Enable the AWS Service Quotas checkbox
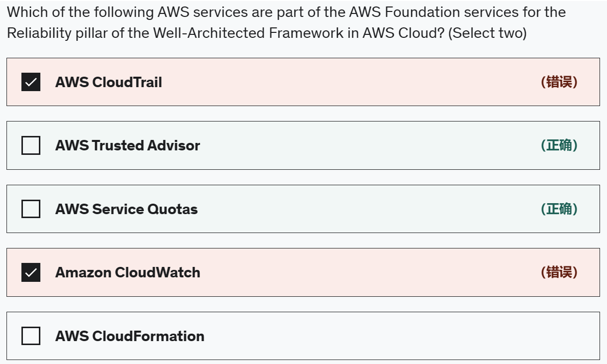 [31, 209]
